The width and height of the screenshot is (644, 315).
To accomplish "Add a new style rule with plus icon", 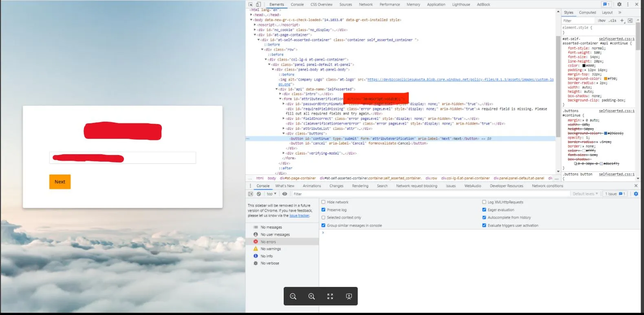I will pos(622,20).
